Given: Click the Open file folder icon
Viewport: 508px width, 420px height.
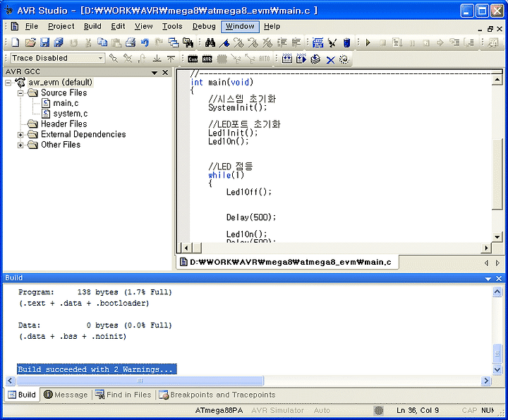Looking at the screenshot, I should point(30,42).
